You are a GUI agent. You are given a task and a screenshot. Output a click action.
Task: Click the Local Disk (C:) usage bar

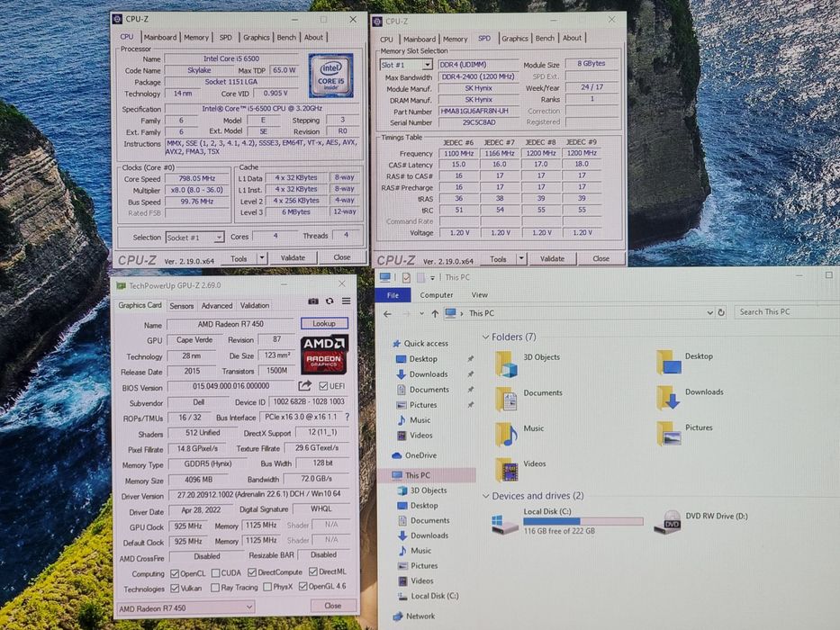tap(583, 521)
